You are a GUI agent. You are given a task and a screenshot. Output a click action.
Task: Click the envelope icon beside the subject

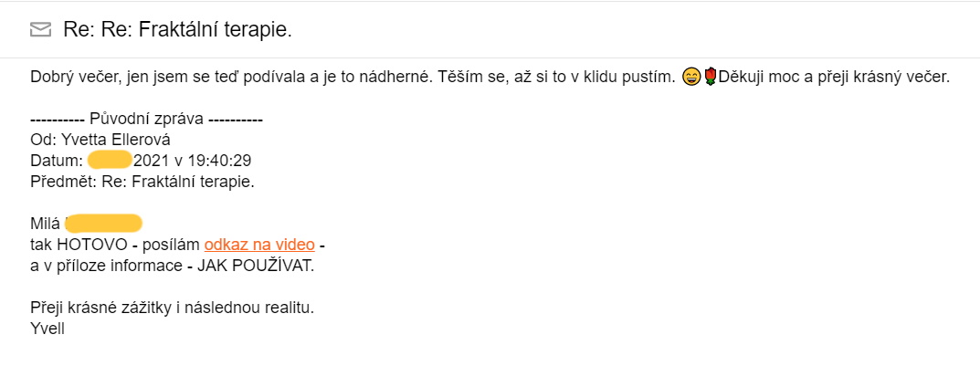(40, 29)
